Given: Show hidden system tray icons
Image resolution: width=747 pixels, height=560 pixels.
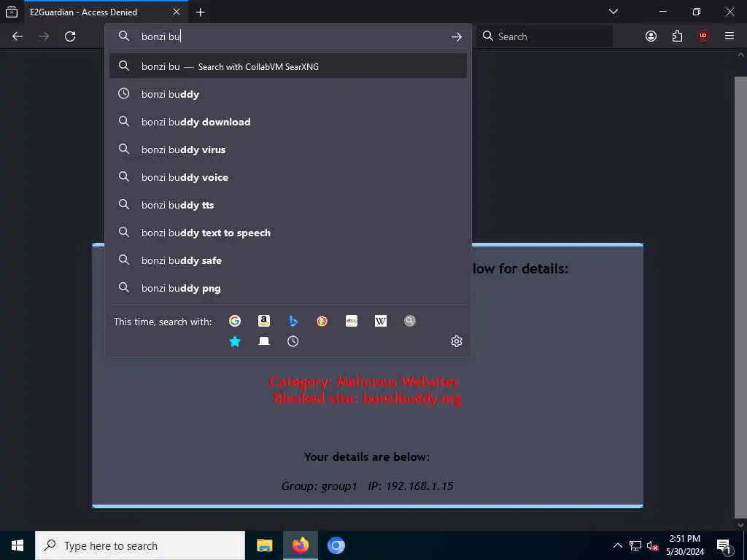Looking at the screenshot, I should click(617, 545).
